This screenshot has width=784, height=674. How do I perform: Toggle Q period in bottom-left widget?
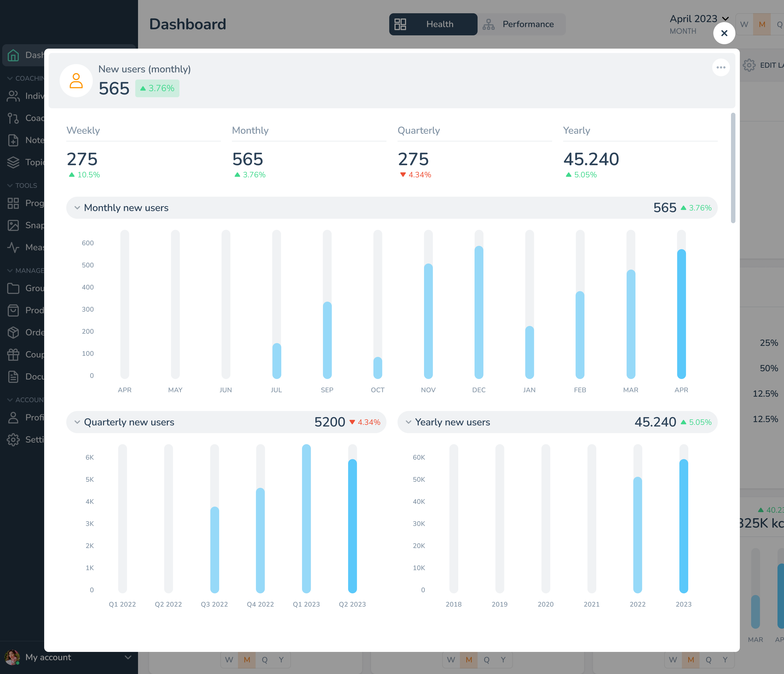264,660
